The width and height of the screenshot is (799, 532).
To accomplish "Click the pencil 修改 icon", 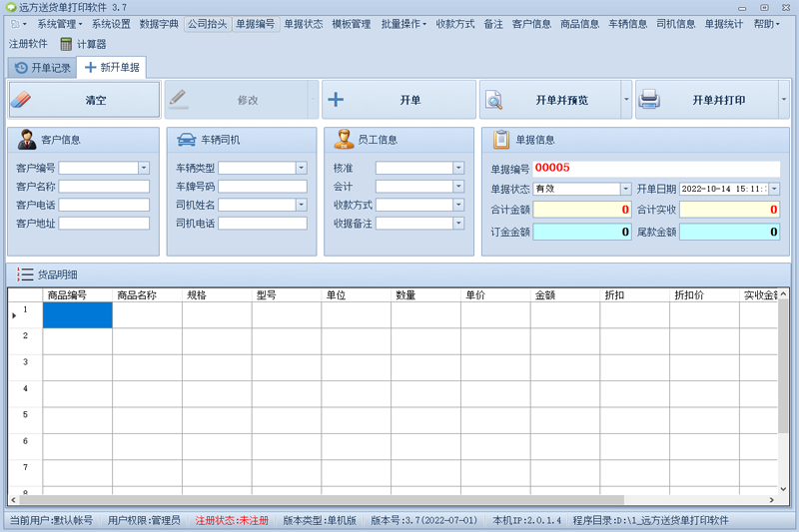I will point(179,99).
